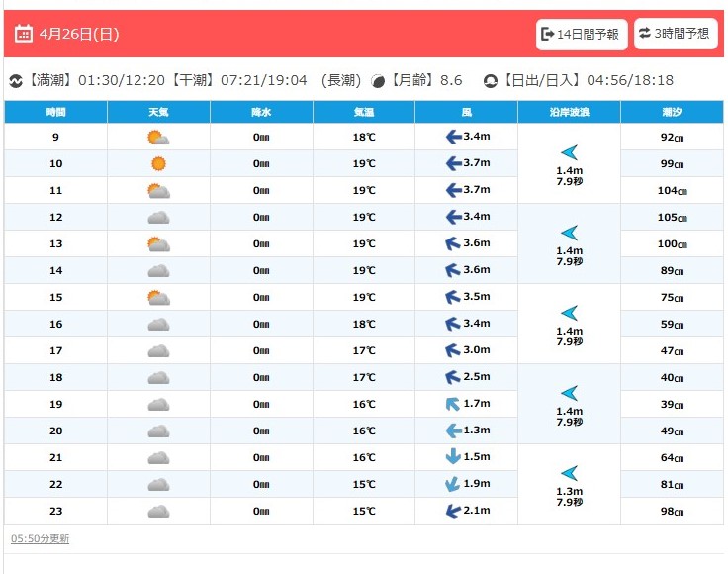The height and width of the screenshot is (574, 728).
Task: Click the tide wave icon before 満潮
Action: (x=15, y=81)
